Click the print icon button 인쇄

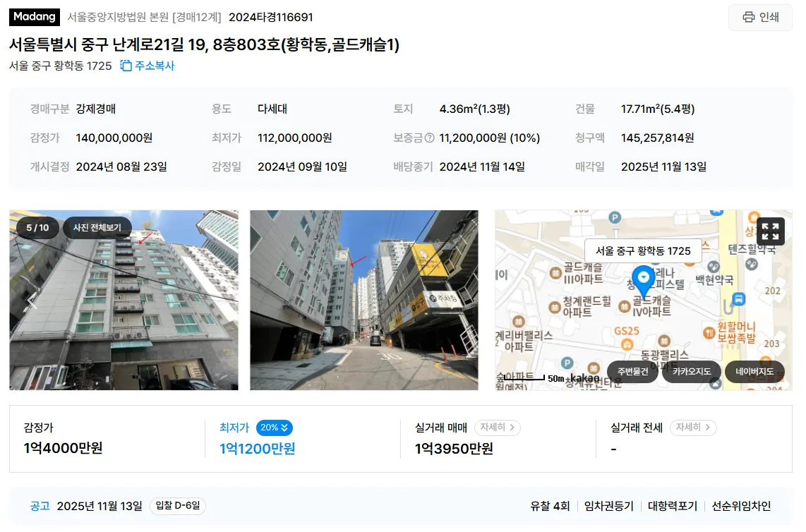759,18
